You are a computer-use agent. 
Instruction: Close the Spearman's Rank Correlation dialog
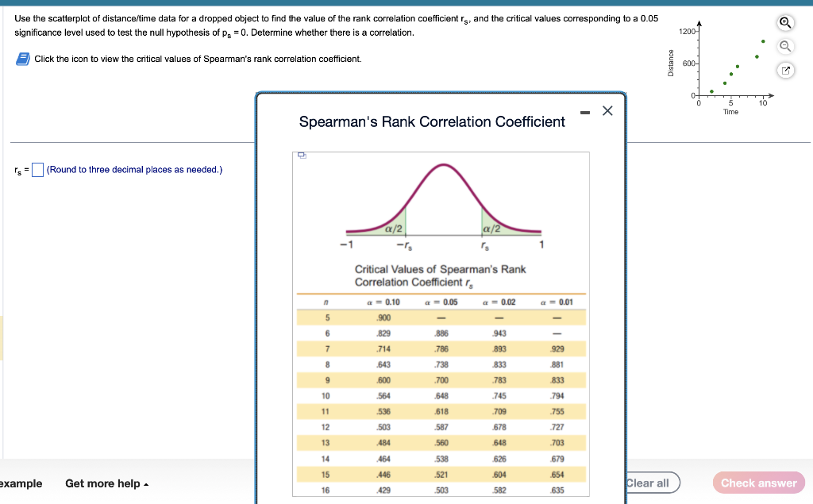pyautogui.click(x=607, y=111)
